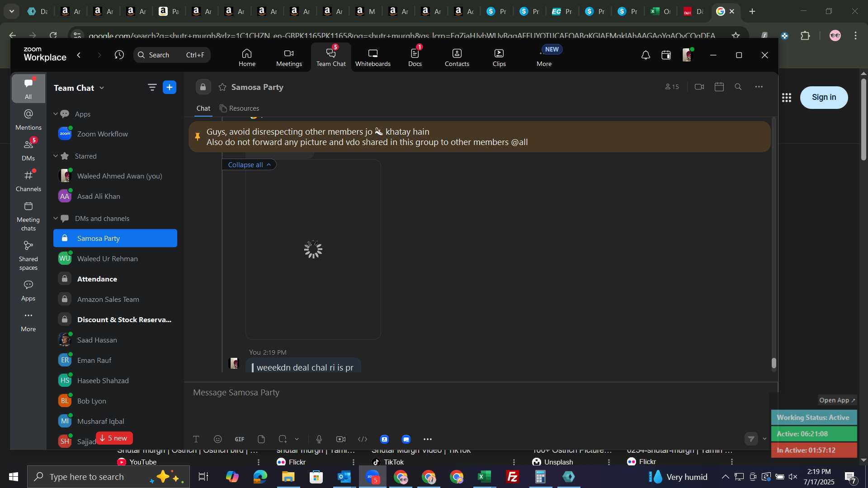Screen dimensions: 868x488
Task: Open the Zoom notifications bell
Action: [646, 55]
